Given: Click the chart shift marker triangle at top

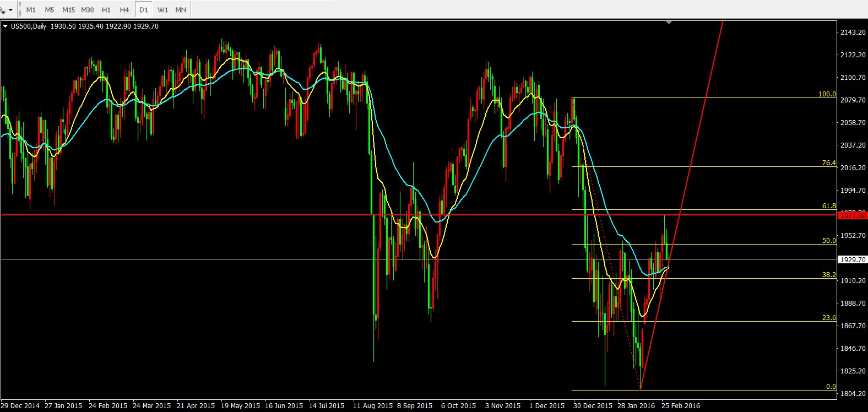Looking at the screenshot, I should 669,23.
